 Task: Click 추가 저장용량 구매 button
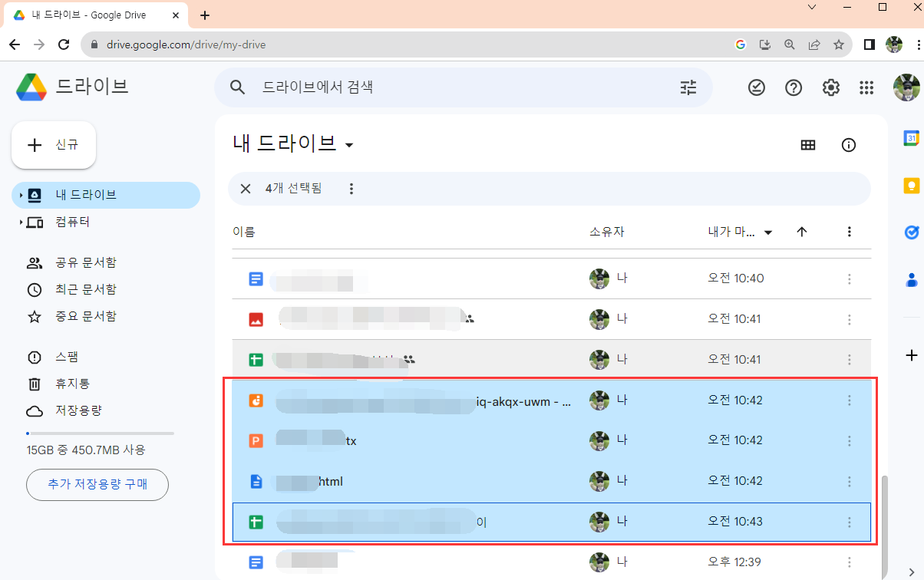click(x=97, y=484)
